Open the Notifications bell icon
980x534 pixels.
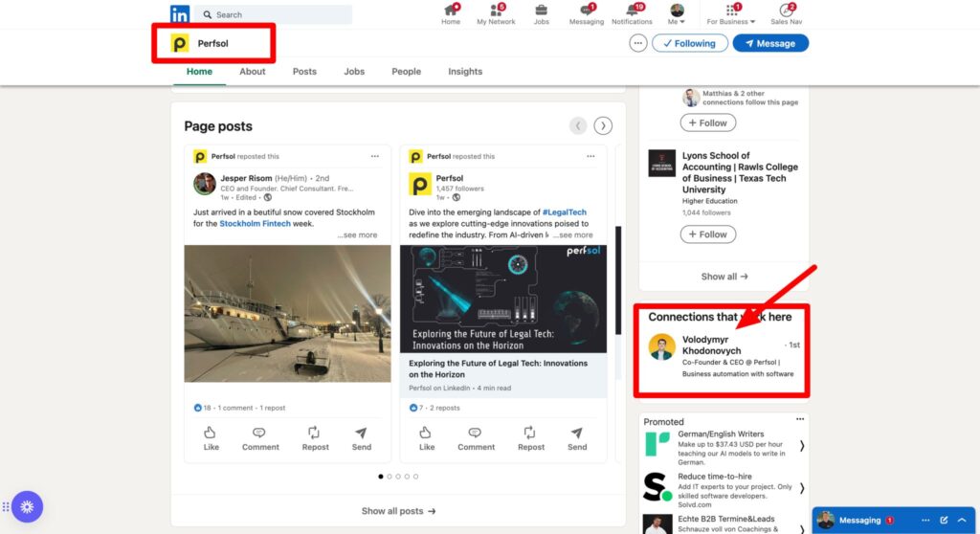[x=632, y=11]
